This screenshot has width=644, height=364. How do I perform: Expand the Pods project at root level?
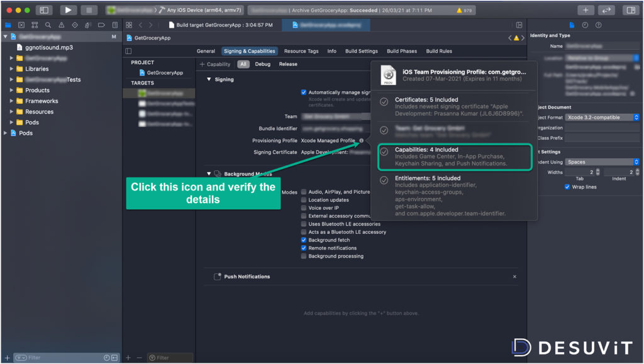(x=5, y=133)
